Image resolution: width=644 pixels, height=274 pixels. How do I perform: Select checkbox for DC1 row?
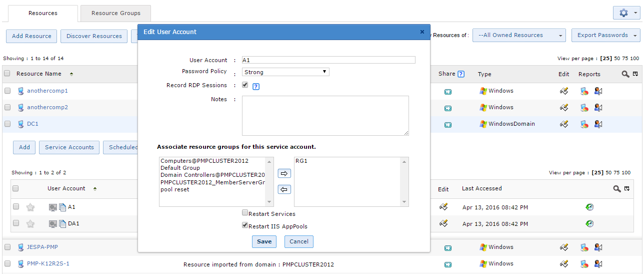coord(7,124)
